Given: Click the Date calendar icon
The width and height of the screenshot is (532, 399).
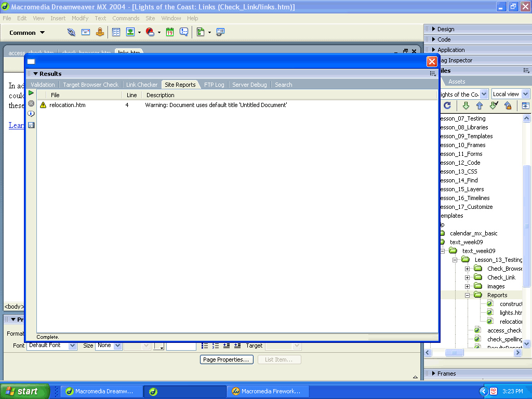Looking at the screenshot, I should pyautogui.click(x=170, y=32).
